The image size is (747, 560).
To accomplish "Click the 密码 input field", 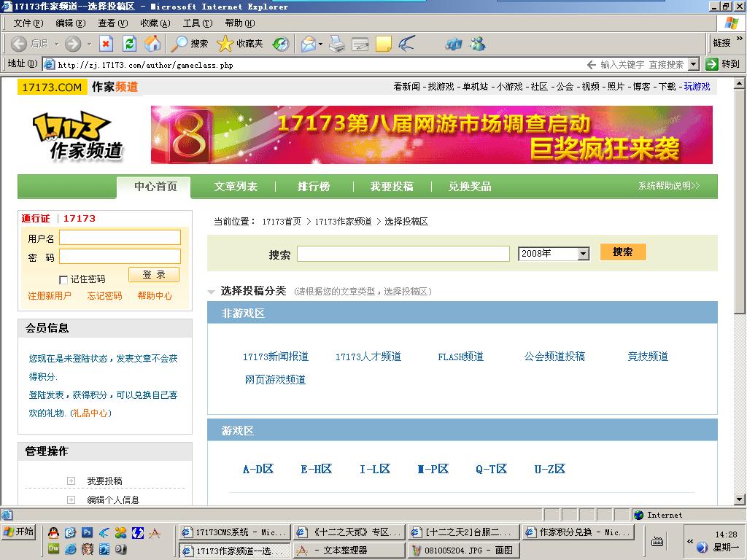I will pyautogui.click(x=120, y=256).
